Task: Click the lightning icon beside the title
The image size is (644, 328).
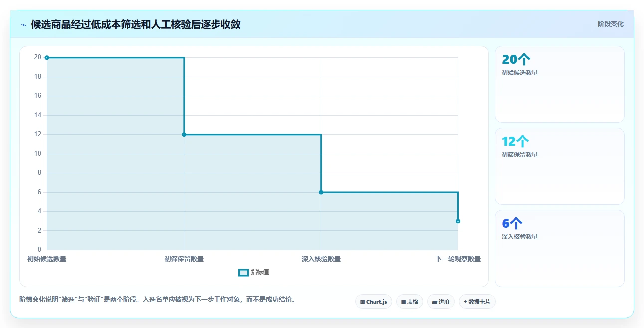Action: 23,24
